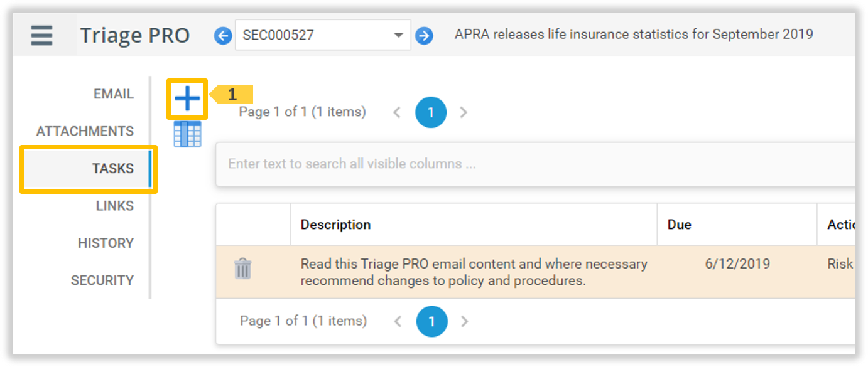Viewport: 868px width, 367px height.
Task: Open the hamburger menu
Action: pyautogui.click(x=41, y=35)
